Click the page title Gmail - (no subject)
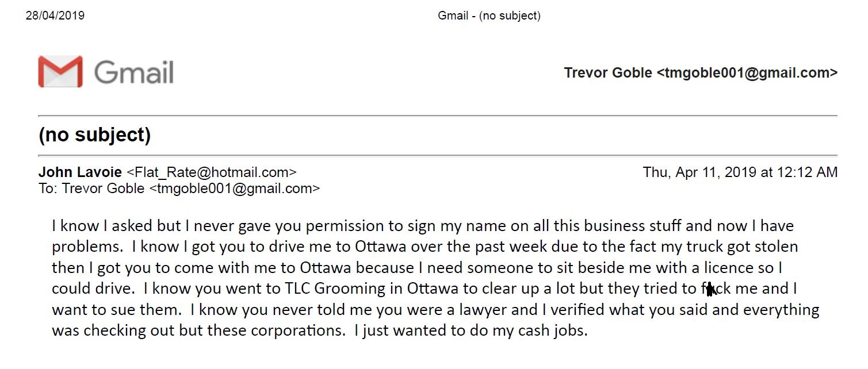The width and height of the screenshot is (868, 369). (490, 16)
